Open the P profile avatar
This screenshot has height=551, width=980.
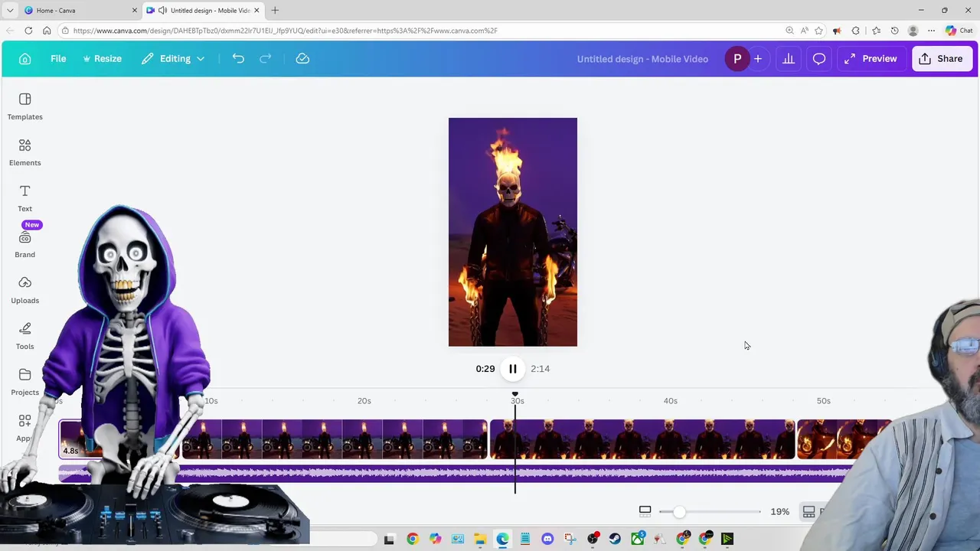point(737,59)
